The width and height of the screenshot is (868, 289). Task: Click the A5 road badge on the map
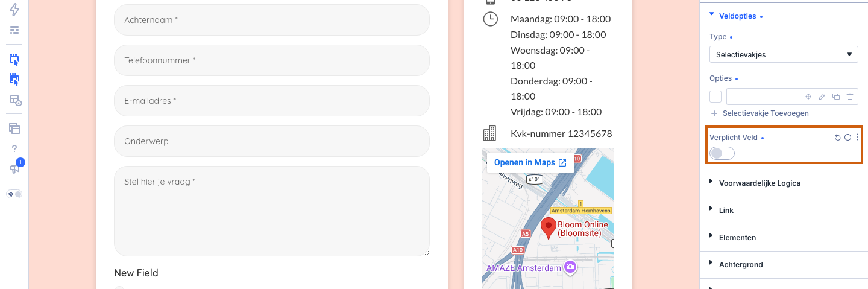click(525, 233)
